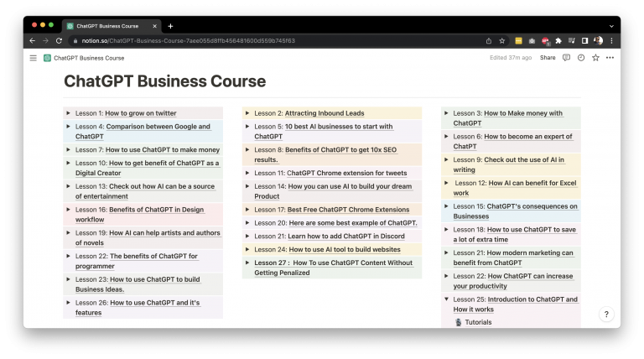Open the Tutorials page under Lesson 25
The image size is (644, 359).
point(478,322)
